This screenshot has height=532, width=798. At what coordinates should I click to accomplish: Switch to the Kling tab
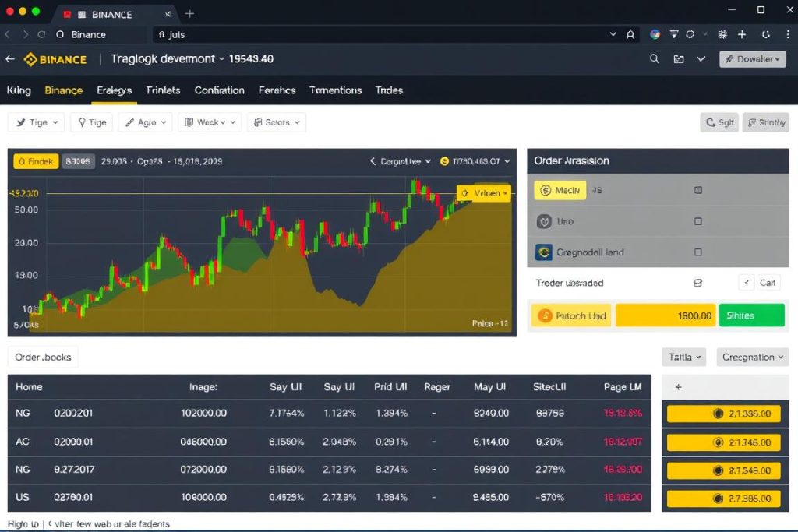click(x=19, y=90)
